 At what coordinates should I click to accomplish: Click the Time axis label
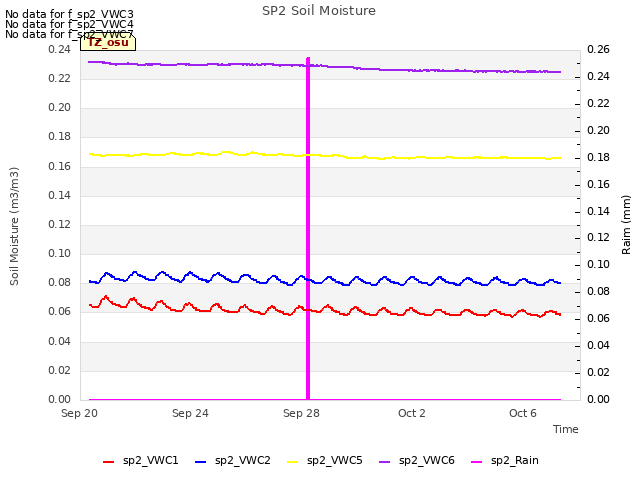tap(566, 429)
